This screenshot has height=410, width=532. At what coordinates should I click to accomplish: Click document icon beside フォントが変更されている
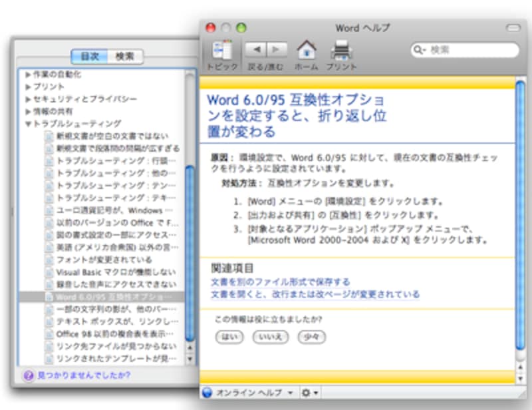coord(49,260)
